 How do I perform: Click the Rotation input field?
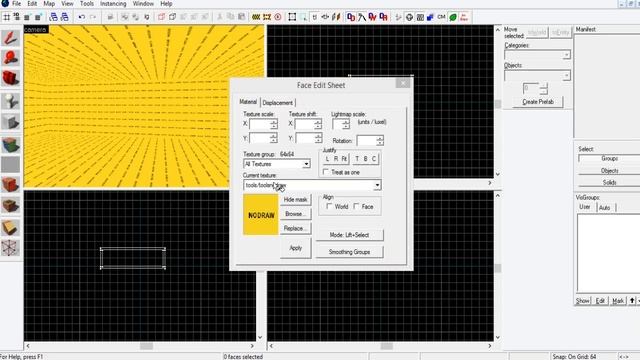click(367, 141)
